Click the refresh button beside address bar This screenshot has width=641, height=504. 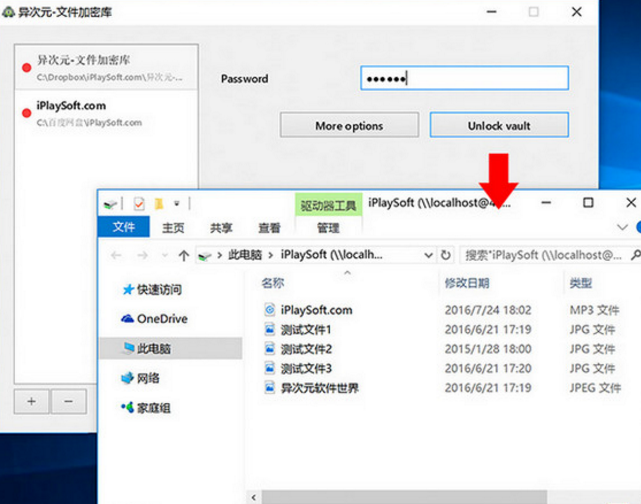446,255
